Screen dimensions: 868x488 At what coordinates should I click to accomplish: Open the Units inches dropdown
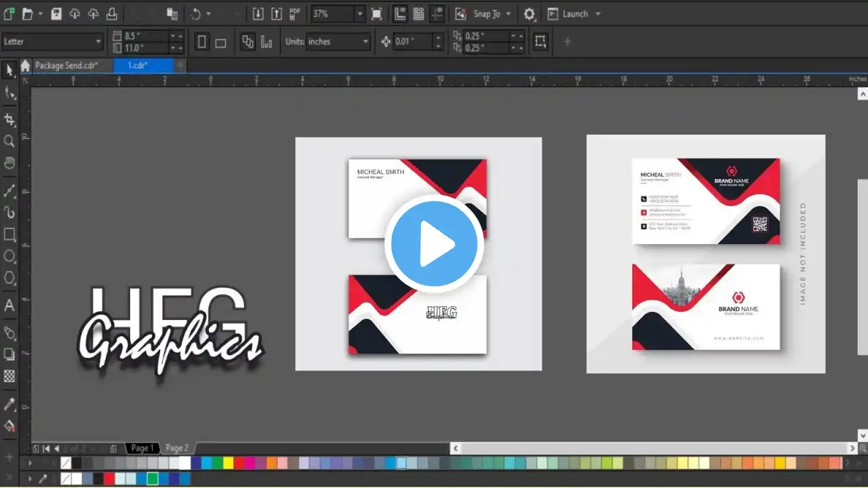(x=366, y=42)
